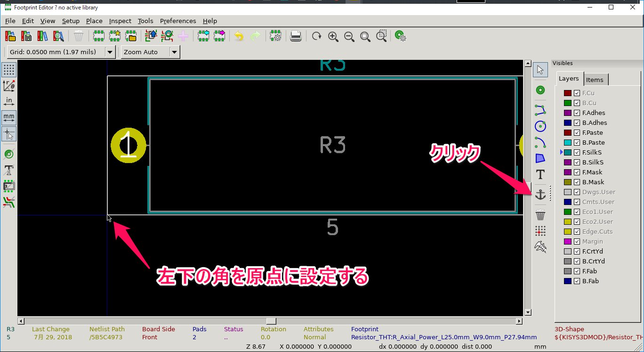This screenshot has width=644, height=352.
Task: Click the B.Mask layer color swatch
Action: coord(568,182)
